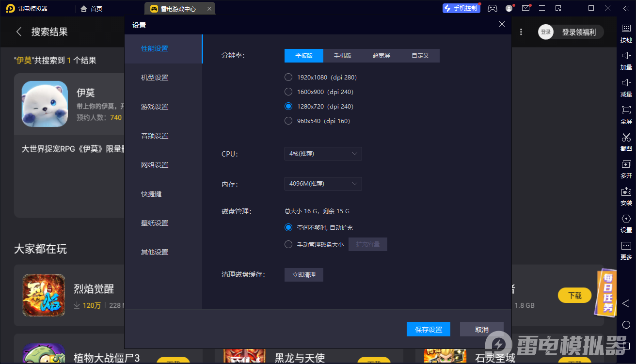The width and height of the screenshot is (636, 364).
Task: Collapse the right sidebar with double chevron
Action: coord(626,8)
